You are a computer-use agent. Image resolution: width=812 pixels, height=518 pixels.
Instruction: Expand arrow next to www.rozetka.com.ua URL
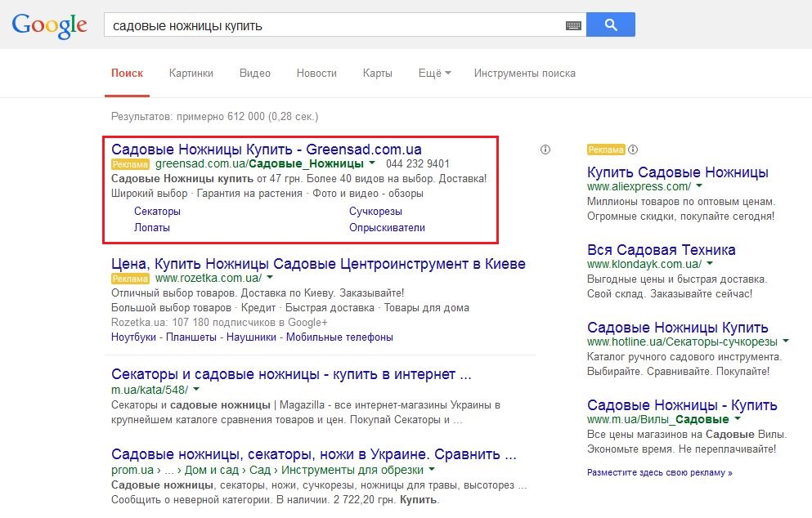click(270, 278)
